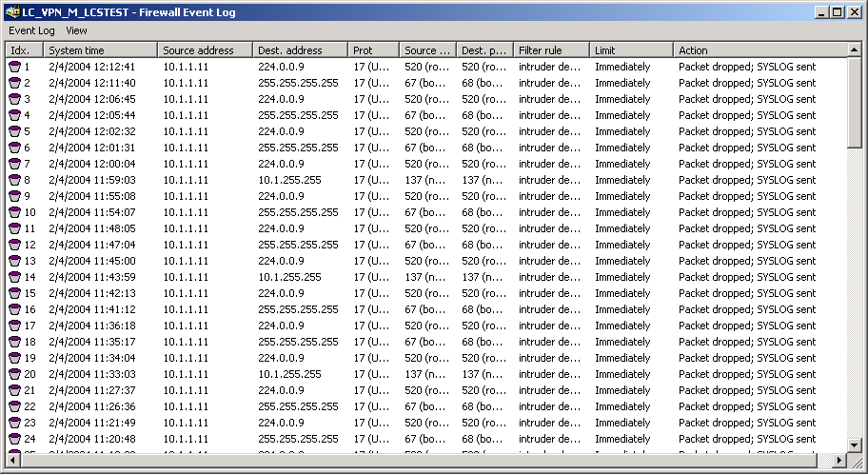Sort by the System time column header
Screen dimensions: 868x474
100,50
